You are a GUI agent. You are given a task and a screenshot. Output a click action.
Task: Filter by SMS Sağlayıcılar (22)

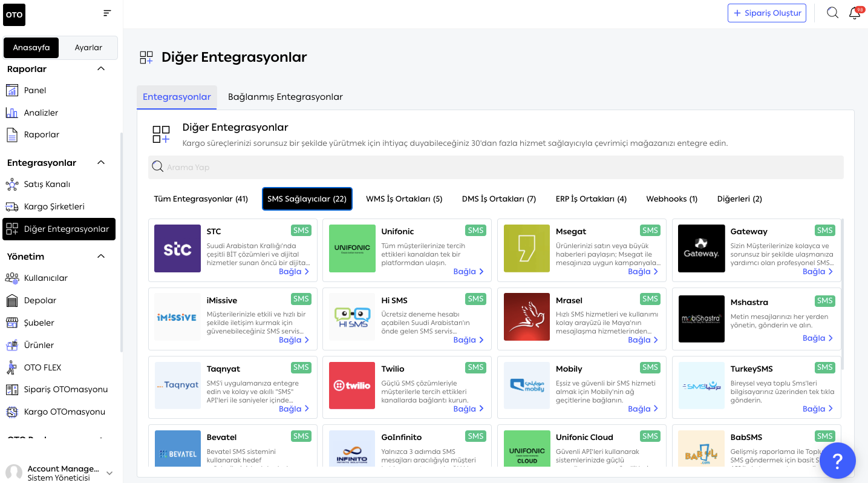(x=307, y=199)
